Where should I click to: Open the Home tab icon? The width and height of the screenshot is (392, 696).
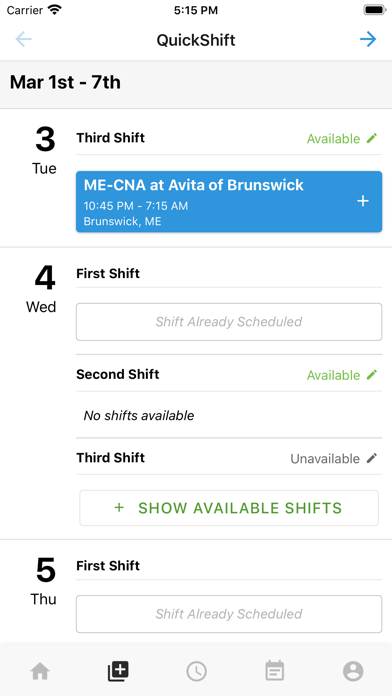coord(40,671)
